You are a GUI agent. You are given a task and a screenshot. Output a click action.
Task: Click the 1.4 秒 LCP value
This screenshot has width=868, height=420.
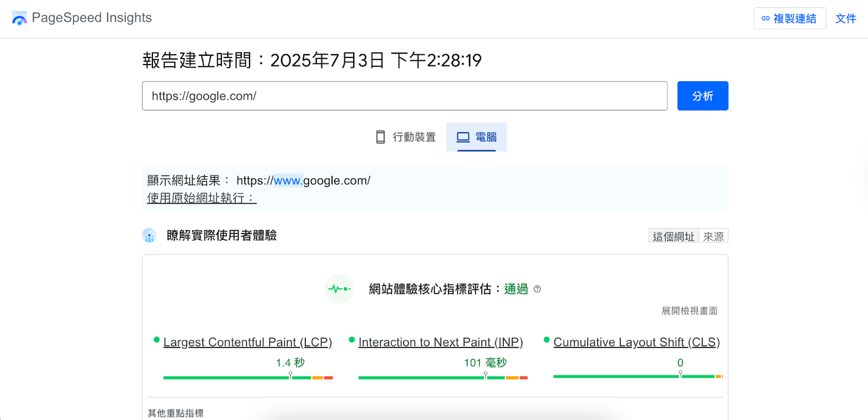point(290,363)
